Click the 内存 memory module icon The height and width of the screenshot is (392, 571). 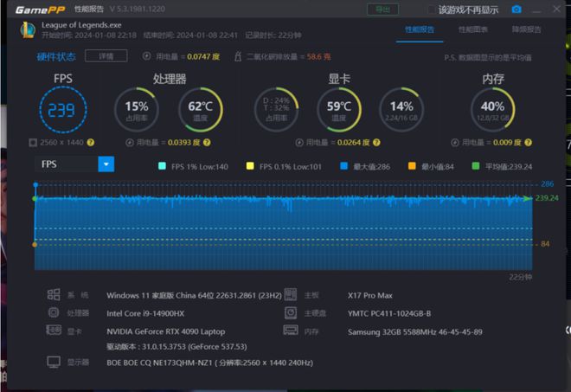[291, 331]
